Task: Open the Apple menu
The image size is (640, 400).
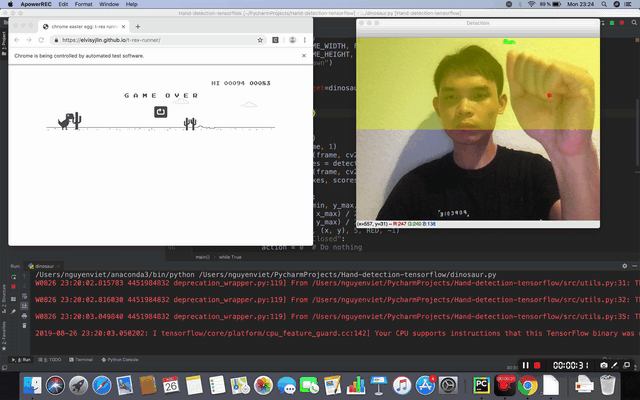Action: [x=10, y=4]
